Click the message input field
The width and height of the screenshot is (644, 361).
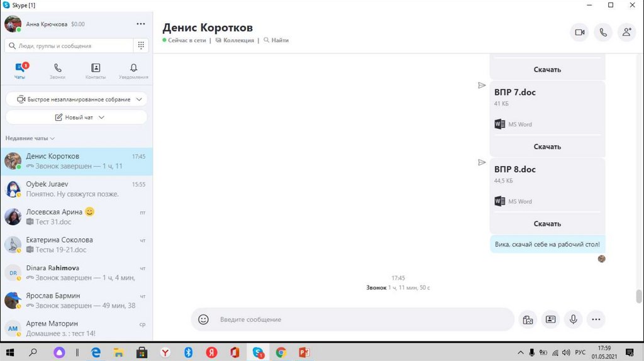[x=358, y=319]
